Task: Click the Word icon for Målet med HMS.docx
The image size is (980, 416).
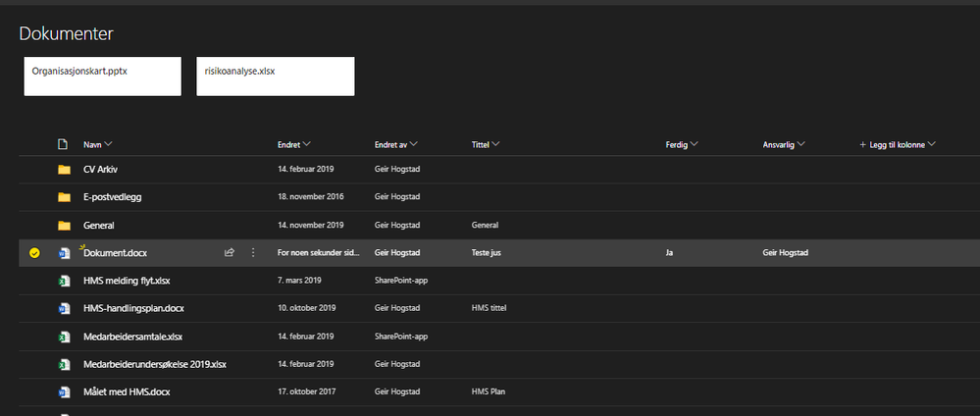Action: 64,392
